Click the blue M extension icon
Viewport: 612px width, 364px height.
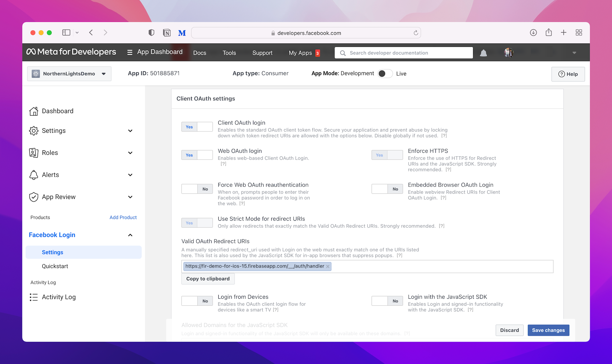tap(182, 33)
